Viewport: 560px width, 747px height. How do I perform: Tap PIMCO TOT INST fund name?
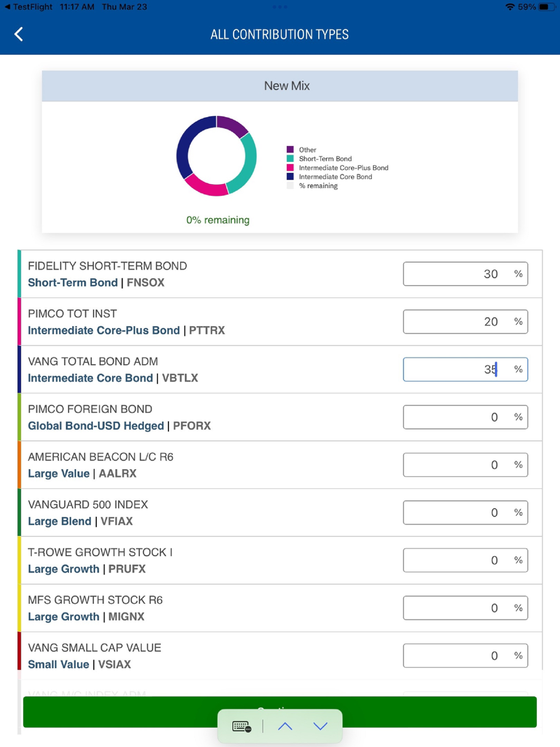72,314
